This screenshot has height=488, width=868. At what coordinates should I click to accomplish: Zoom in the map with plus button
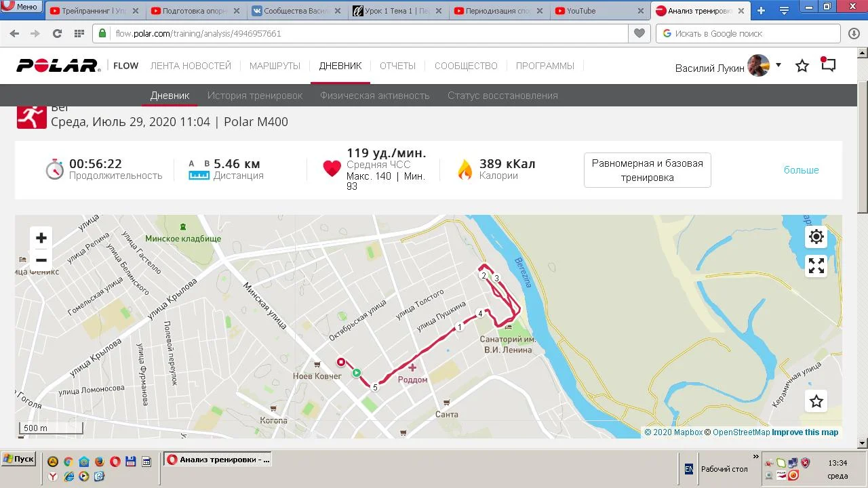tap(41, 238)
